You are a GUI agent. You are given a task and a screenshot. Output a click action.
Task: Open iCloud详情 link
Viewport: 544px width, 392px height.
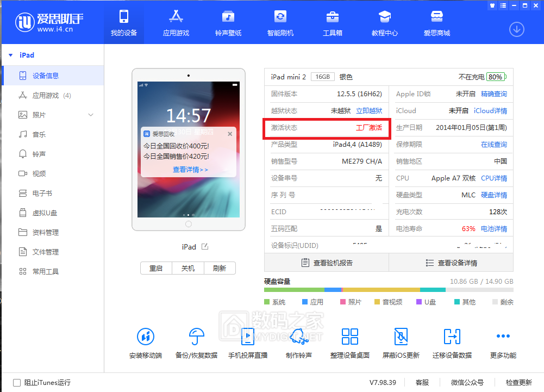click(x=490, y=111)
